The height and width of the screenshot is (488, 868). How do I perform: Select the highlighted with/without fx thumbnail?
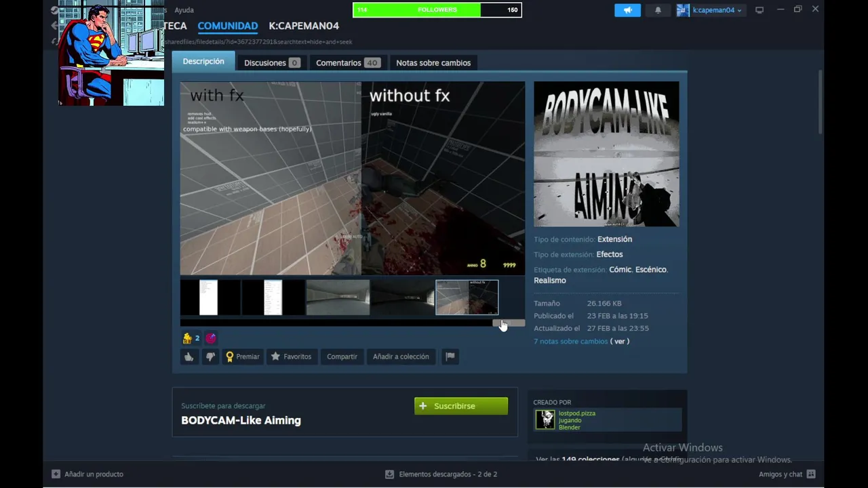point(467,298)
